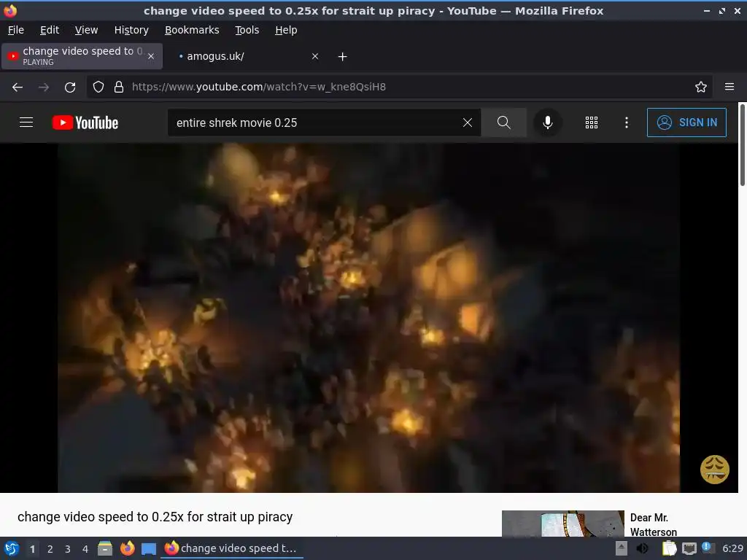Open the notification info tray icon
The height and width of the screenshot is (560, 747).
[x=708, y=548]
